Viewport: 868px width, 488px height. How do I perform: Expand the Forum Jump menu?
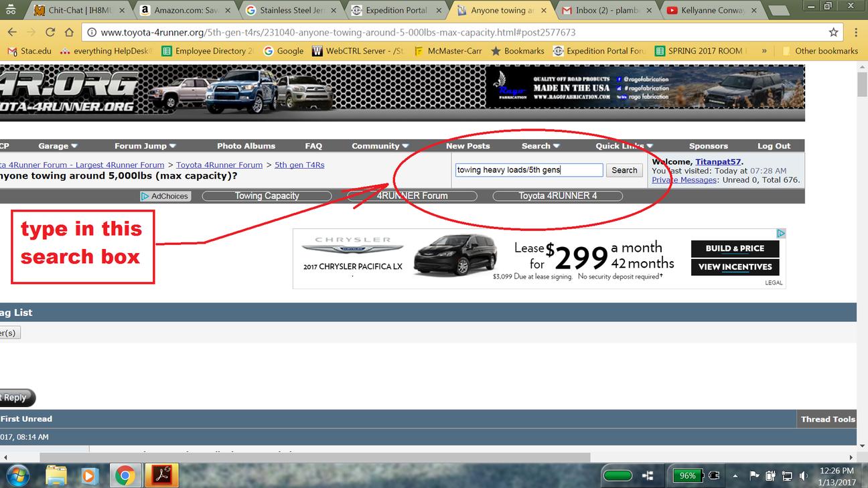point(145,146)
